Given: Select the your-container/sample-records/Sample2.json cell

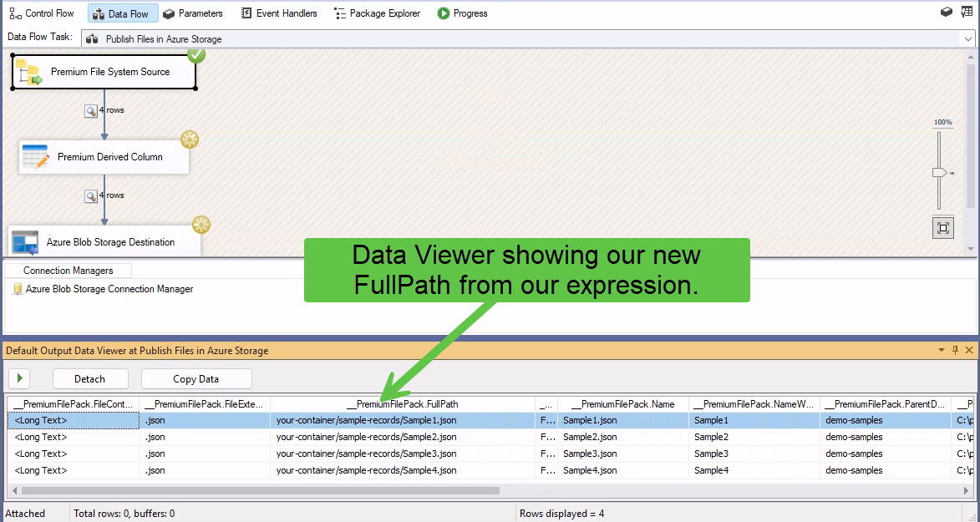Looking at the screenshot, I should tap(403, 437).
